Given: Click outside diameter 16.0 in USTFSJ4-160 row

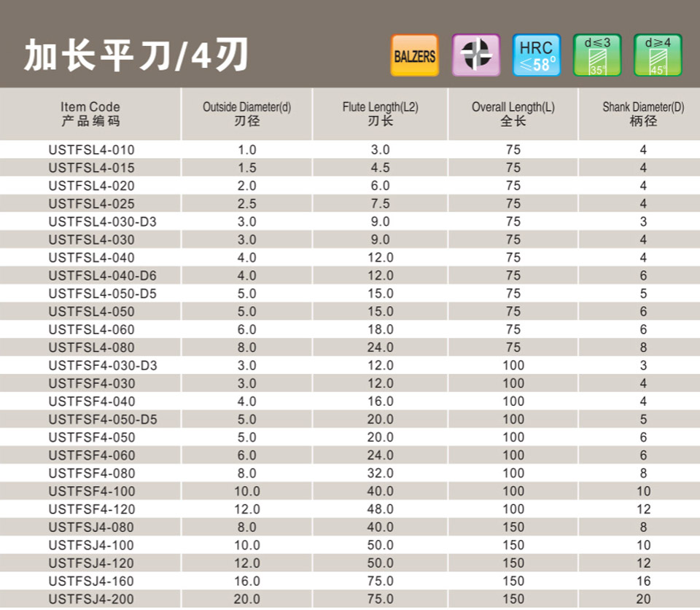Looking at the screenshot, I should click(246, 581).
